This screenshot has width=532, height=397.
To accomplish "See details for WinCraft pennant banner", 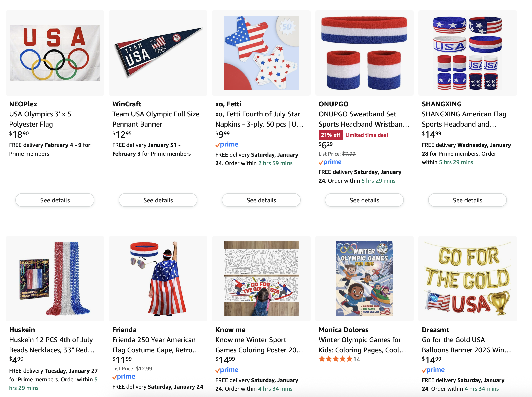I will [158, 200].
